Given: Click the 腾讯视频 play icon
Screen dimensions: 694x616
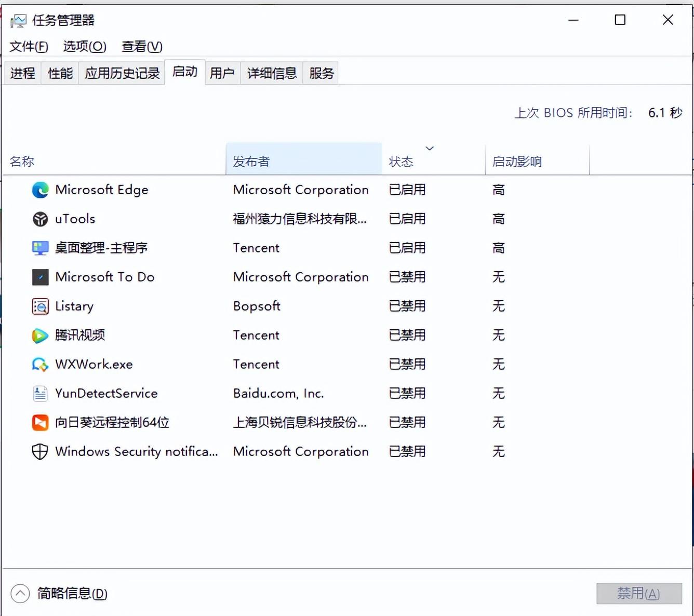Looking at the screenshot, I should point(40,336).
